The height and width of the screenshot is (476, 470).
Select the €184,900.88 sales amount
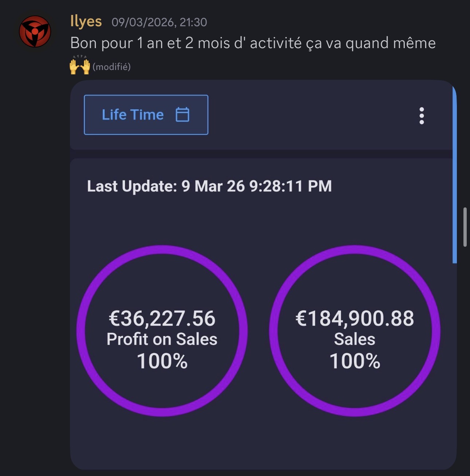[x=355, y=318]
